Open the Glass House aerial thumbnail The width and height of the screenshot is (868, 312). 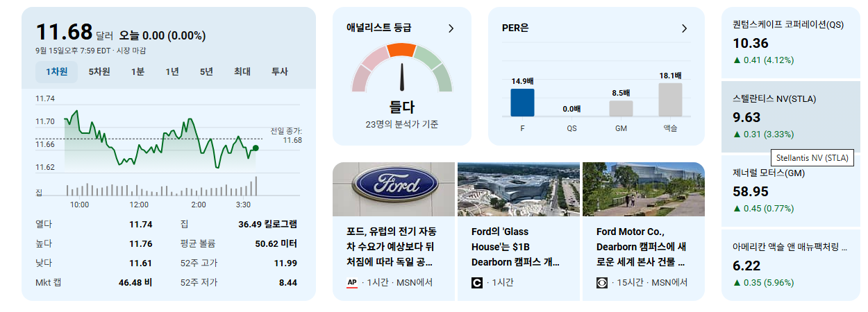tap(519, 189)
